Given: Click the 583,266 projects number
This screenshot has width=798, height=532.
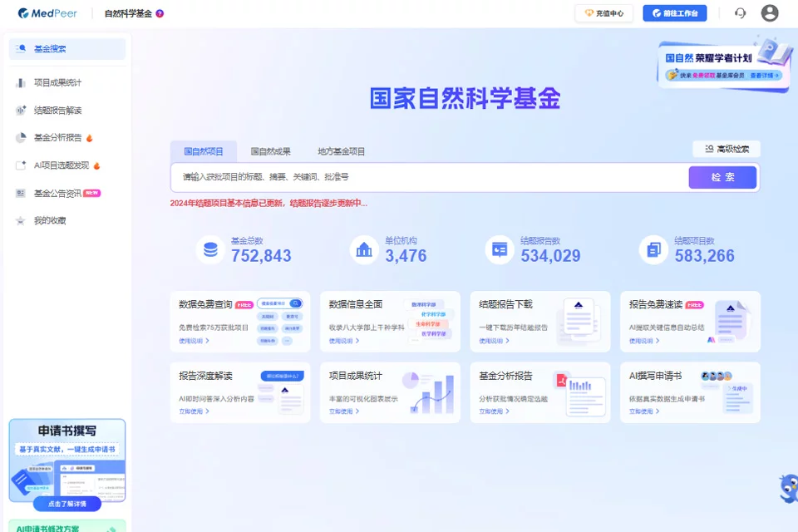Looking at the screenshot, I should (705, 255).
